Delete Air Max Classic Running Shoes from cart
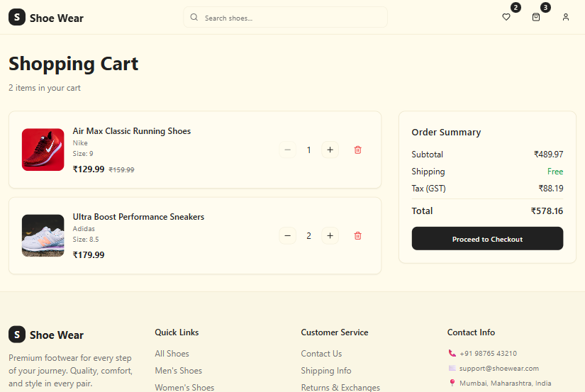Image resolution: width=585 pixels, height=392 pixels. coord(357,150)
